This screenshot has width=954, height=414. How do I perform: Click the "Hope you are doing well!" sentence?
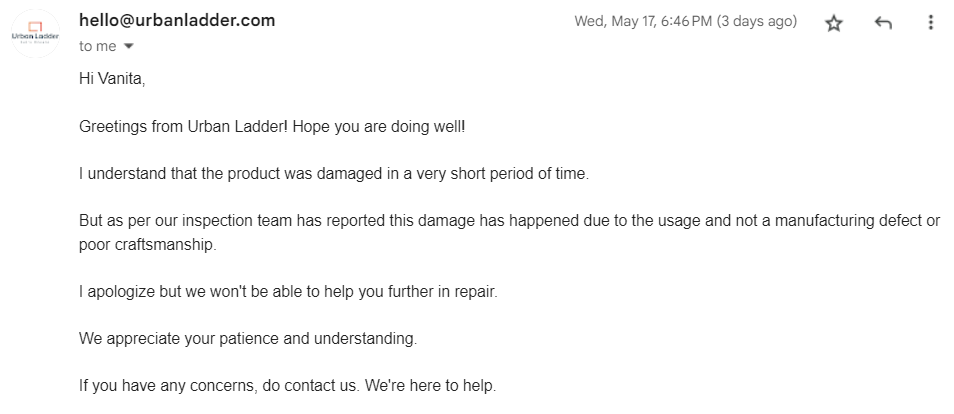click(x=378, y=127)
